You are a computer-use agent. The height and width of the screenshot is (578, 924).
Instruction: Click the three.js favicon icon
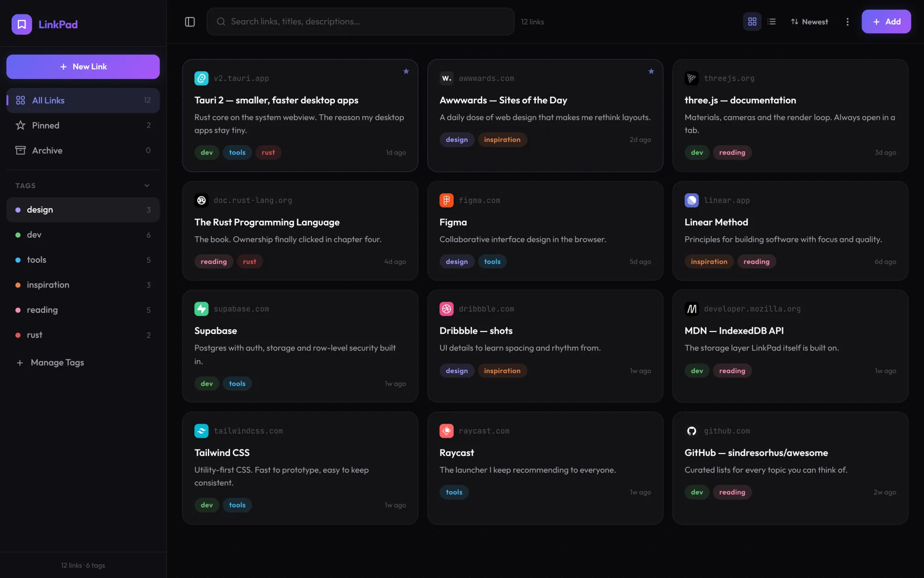pos(692,78)
